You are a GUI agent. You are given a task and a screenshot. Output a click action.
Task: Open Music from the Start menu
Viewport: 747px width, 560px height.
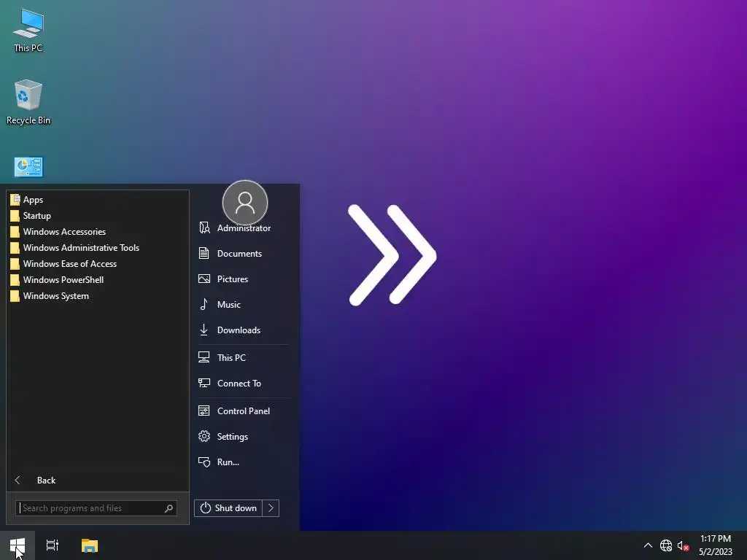[242, 304]
